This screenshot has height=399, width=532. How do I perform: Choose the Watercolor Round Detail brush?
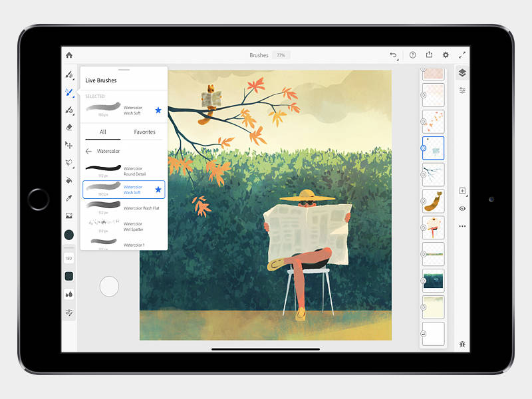point(123,171)
